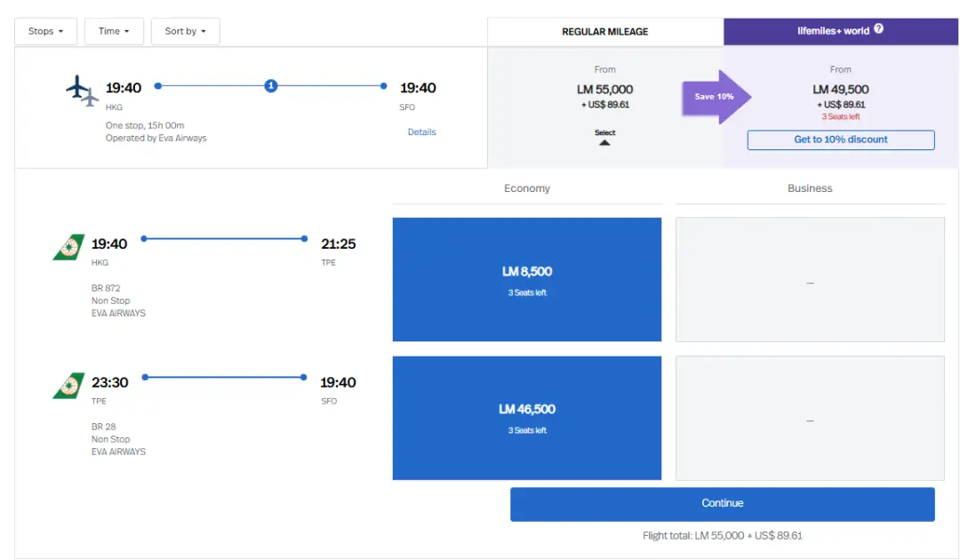Click the airplane icon beside the HKG departure
Viewport: 960px width, 560px height.
pyautogui.click(x=82, y=91)
